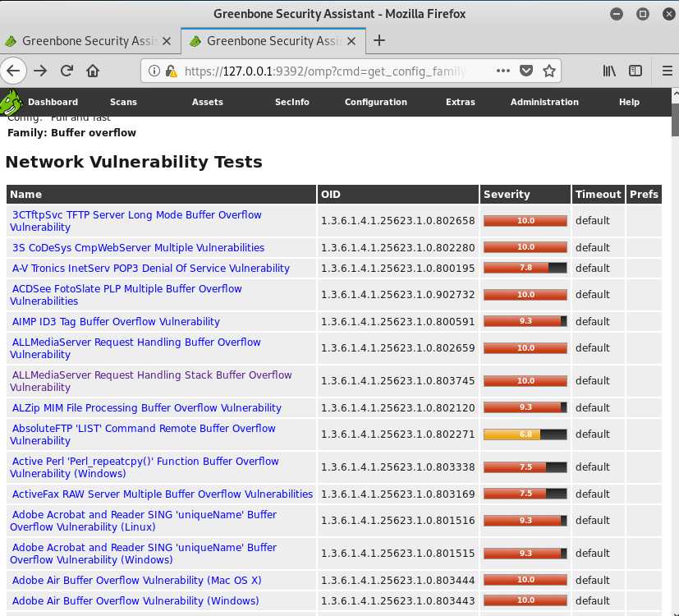Close the first Greenbone Security Assistant tab
The image size is (679, 616).
coord(167,41)
